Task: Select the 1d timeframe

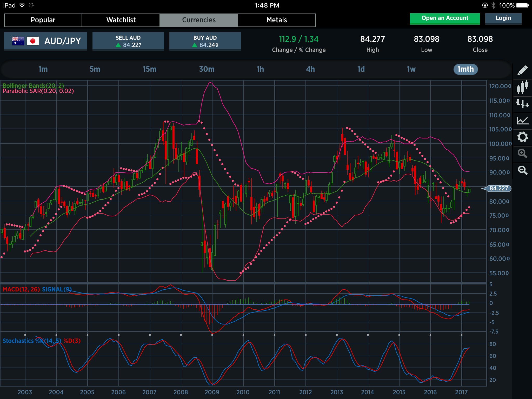Action: click(x=361, y=69)
